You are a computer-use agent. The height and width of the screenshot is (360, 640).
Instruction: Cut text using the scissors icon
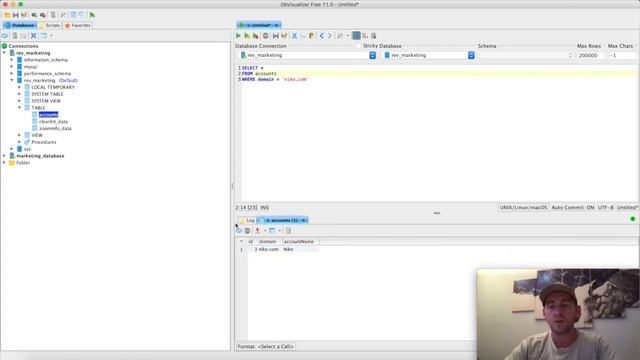tap(294, 36)
